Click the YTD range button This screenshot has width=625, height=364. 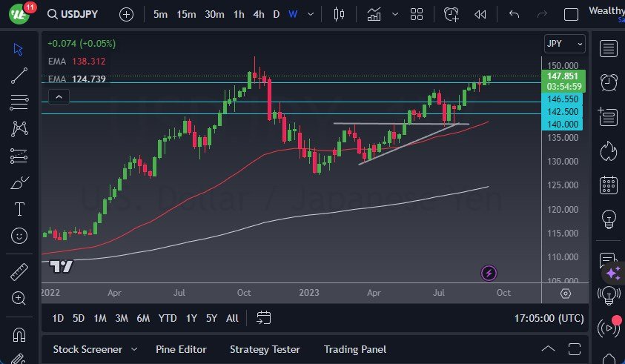click(168, 318)
